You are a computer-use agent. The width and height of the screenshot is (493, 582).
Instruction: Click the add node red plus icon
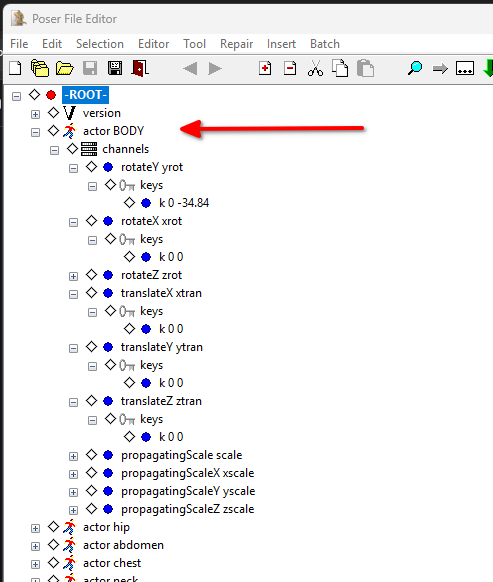(x=265, y=68)
